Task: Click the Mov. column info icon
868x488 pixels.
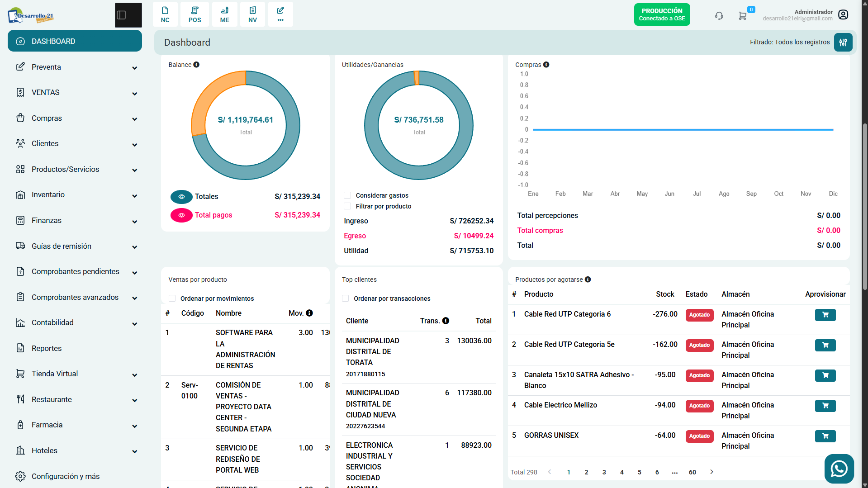Action: point(309,313)
